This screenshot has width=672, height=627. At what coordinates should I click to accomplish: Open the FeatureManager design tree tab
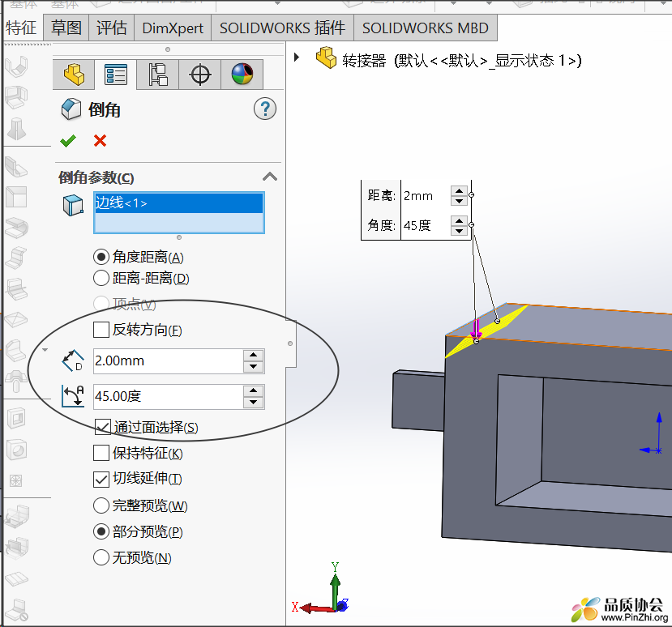click(x=74, y=75)
